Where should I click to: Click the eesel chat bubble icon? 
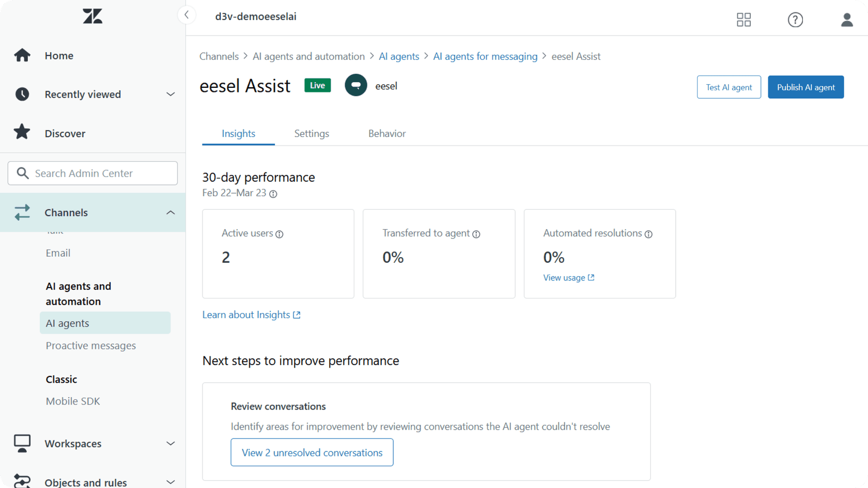[356, 85]
